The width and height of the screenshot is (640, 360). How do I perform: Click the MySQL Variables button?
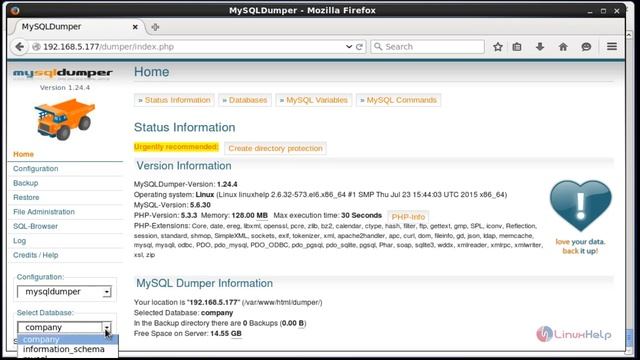click(314, 100)
